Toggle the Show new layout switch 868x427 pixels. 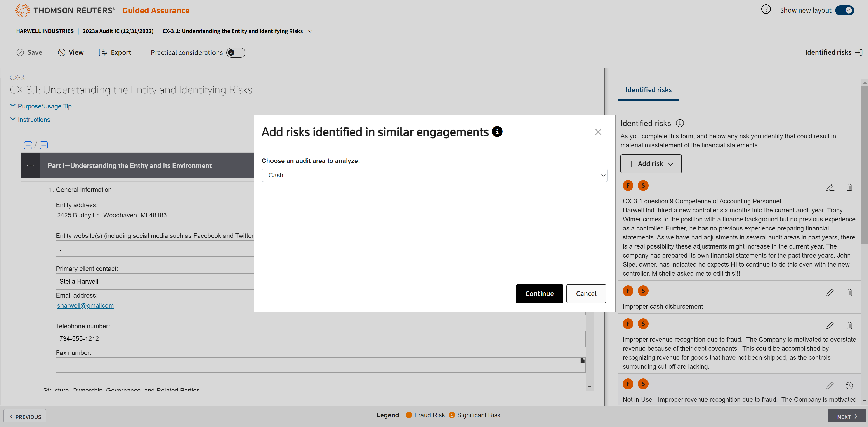pyautogui.click(x=844, y=10)
